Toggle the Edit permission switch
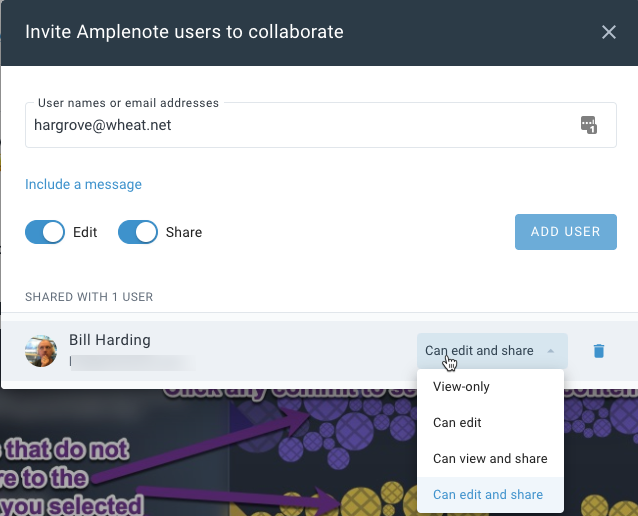Viewport: 638px width, 516px height. [45, 232]
